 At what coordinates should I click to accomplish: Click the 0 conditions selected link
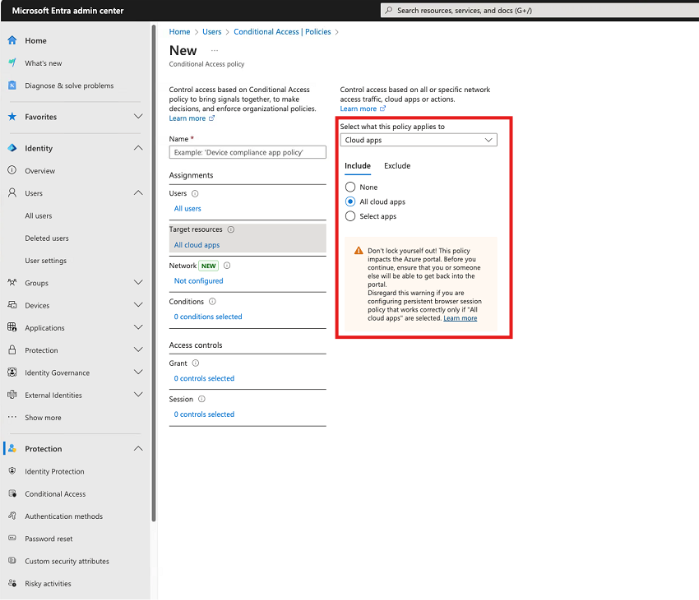[208, 317]
